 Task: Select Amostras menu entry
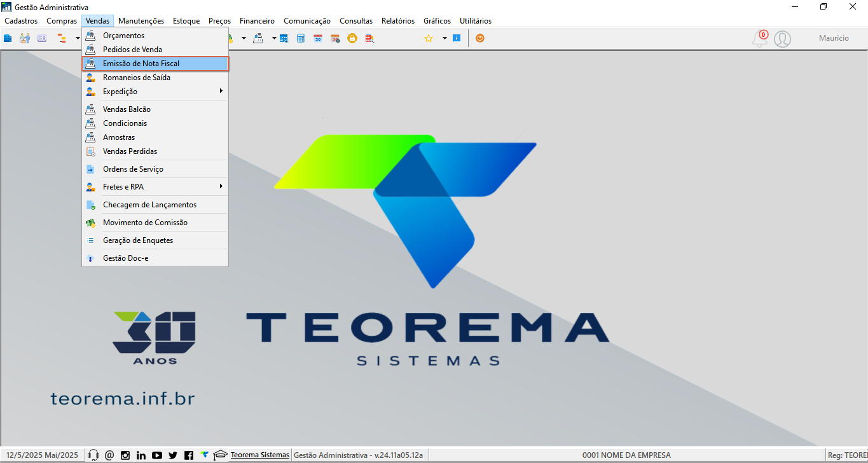pyautogui.click(x=155, y=137)
